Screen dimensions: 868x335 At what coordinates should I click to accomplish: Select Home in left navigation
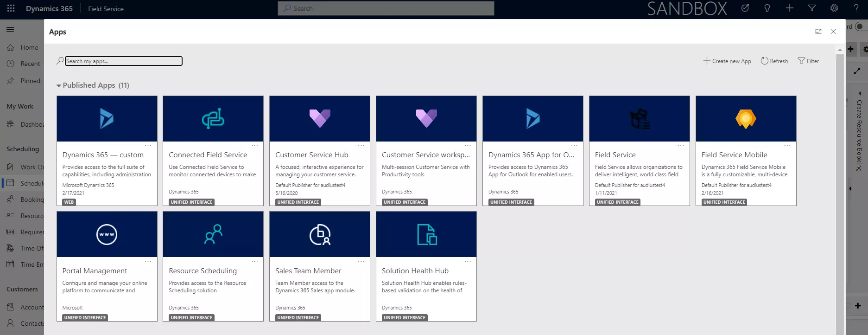point(29,47)
